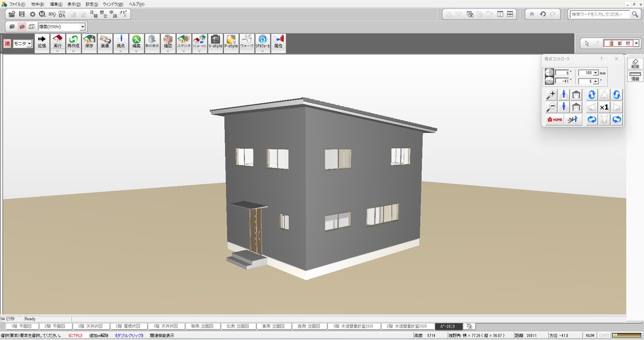
Task: Open the 設定 menu
Action: (92, 4)
